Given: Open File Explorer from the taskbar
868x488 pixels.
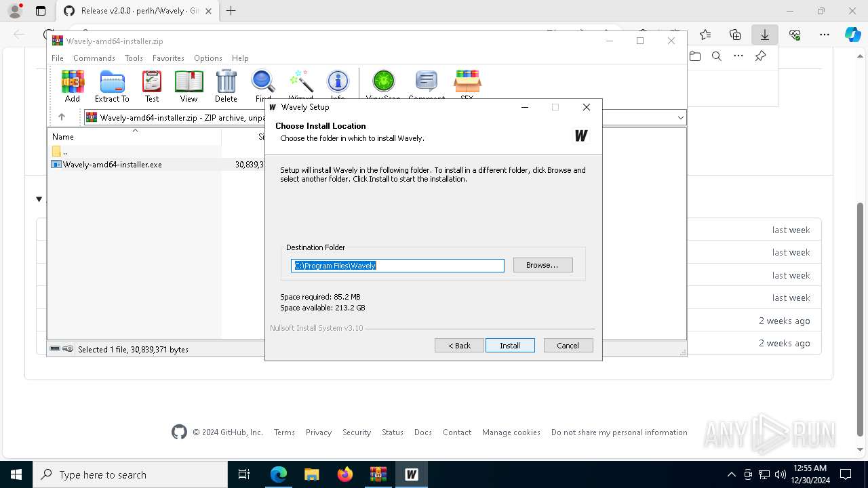Looking at the screenshot, I should pyautogui.click(x=312, y=474).
